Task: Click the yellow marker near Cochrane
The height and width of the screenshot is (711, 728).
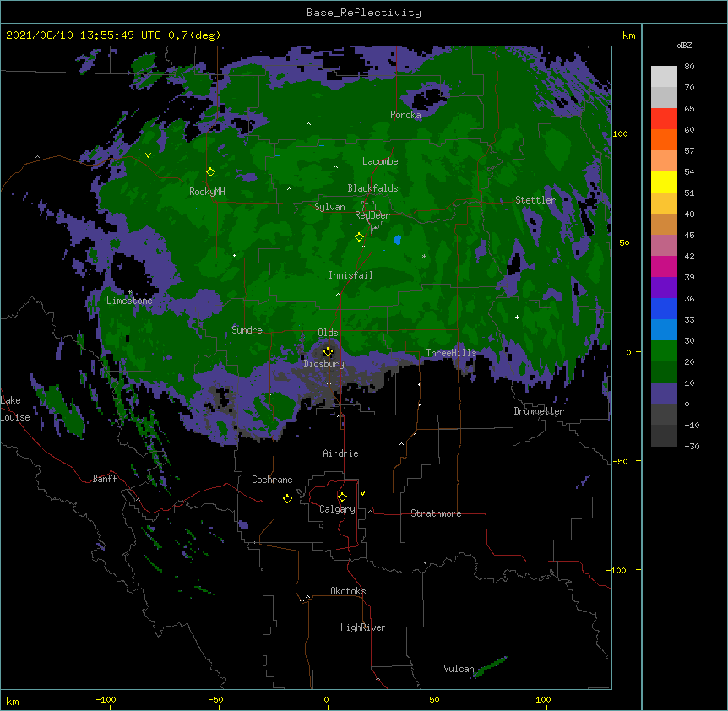Action: [x=287, y=498]
